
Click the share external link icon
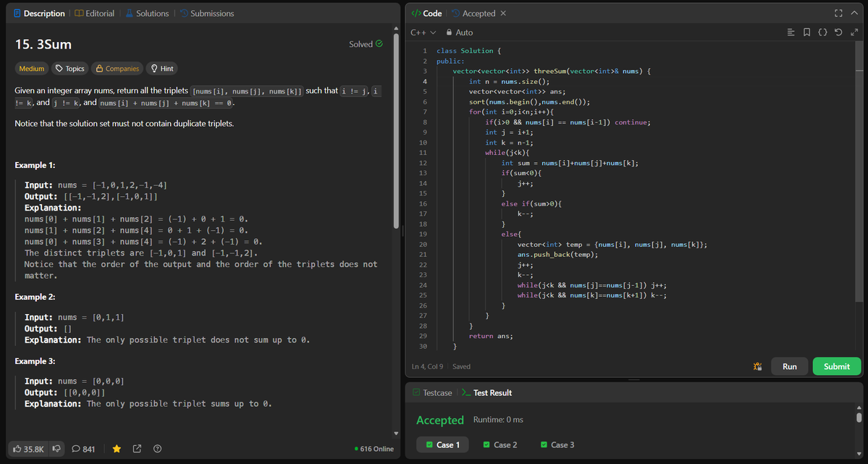pyautogui.click(x=137, y=449)
